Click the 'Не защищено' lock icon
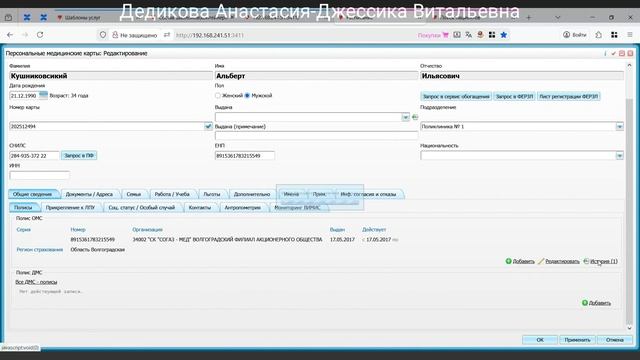Viewport: 640px width, 360px height. pyautogui.click(x=115, y=35)
